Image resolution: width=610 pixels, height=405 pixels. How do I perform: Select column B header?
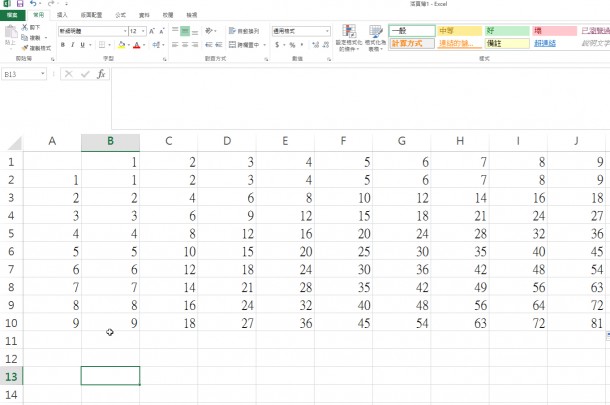point(110,142)
